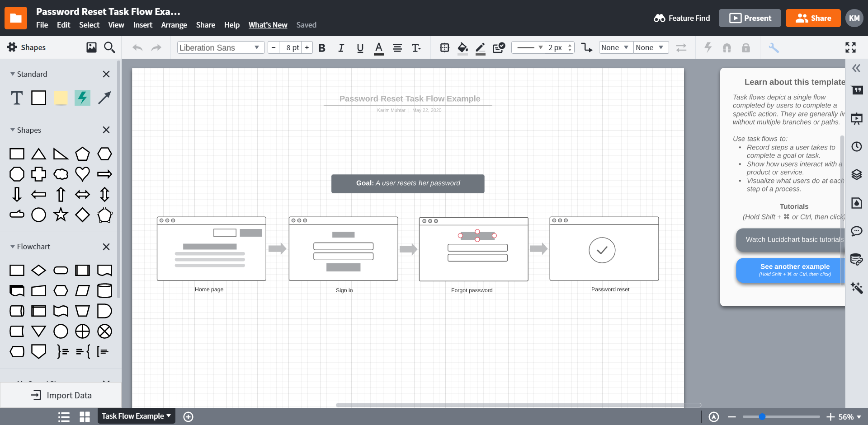Open the comments chat bubble icon

point(857,231)
